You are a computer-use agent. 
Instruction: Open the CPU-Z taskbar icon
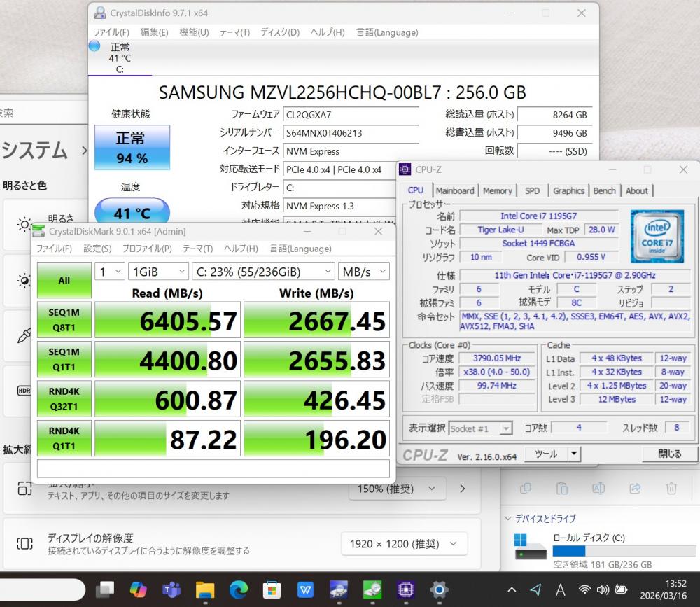pos(405,589)
